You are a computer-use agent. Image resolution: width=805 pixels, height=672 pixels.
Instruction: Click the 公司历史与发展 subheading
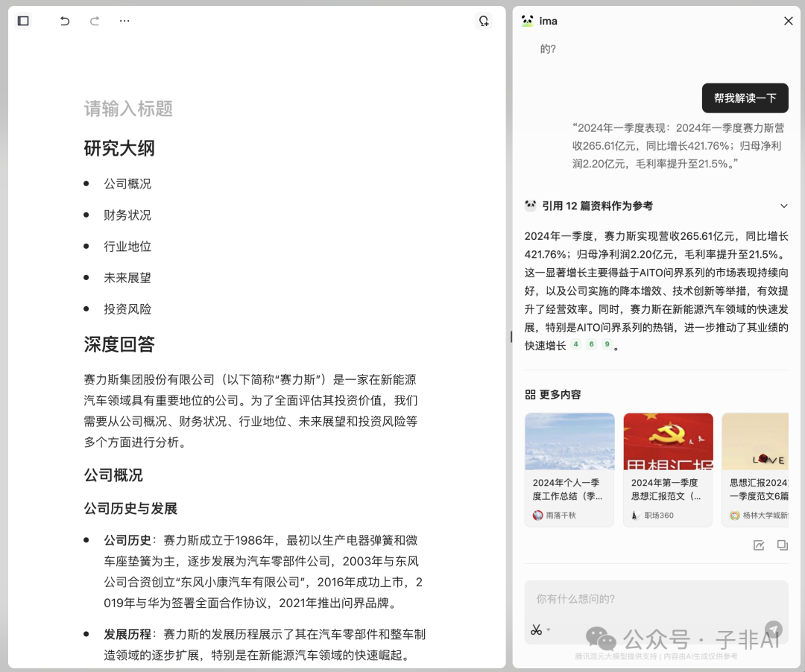point(130,508)
